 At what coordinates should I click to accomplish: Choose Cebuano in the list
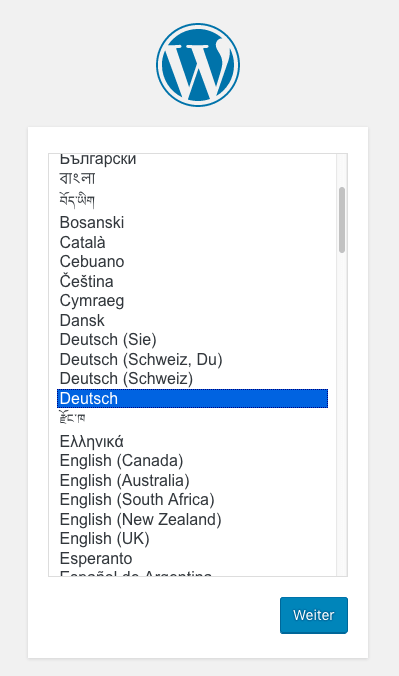click(192, 262)
